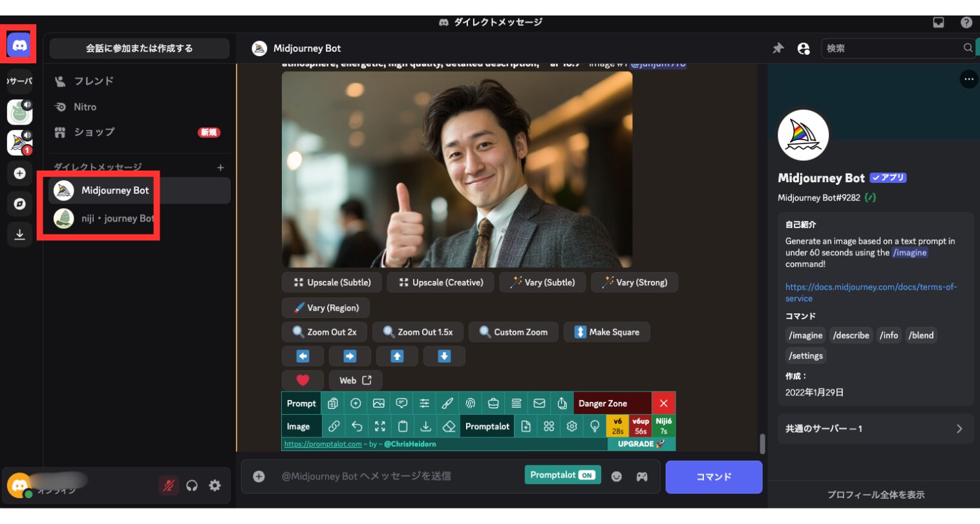This screenshot has width=980, height=524.
Task: Click Promptalot download image icon
Action: pyautogui.click(x=425, y=426)
